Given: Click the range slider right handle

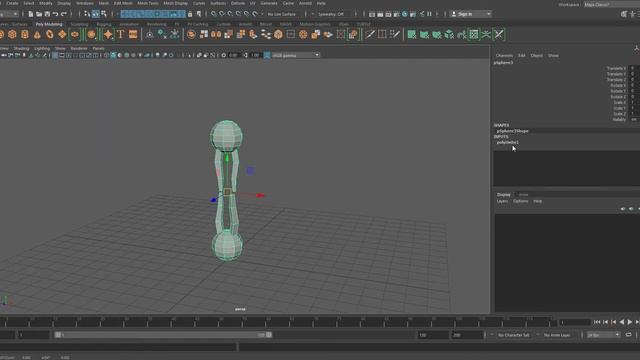Looking at the screenshot, I should pos(269,335).
